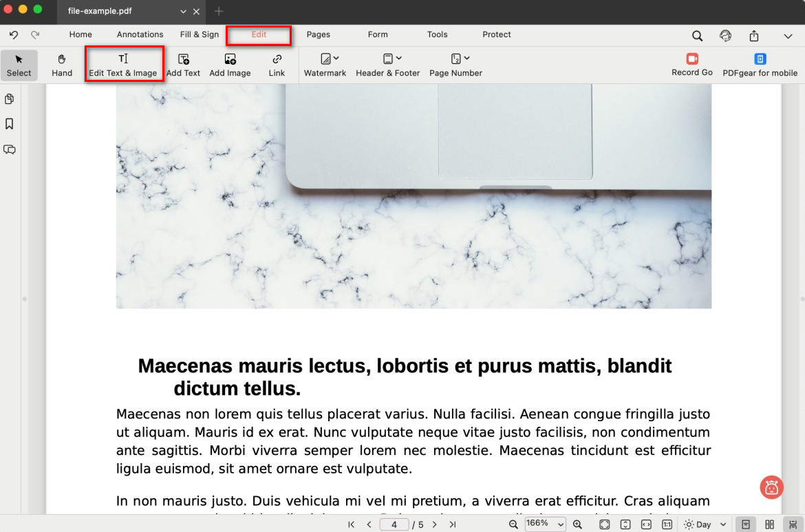Go to the previous page
Screen dimensions: 805x532
pos(369,524)
